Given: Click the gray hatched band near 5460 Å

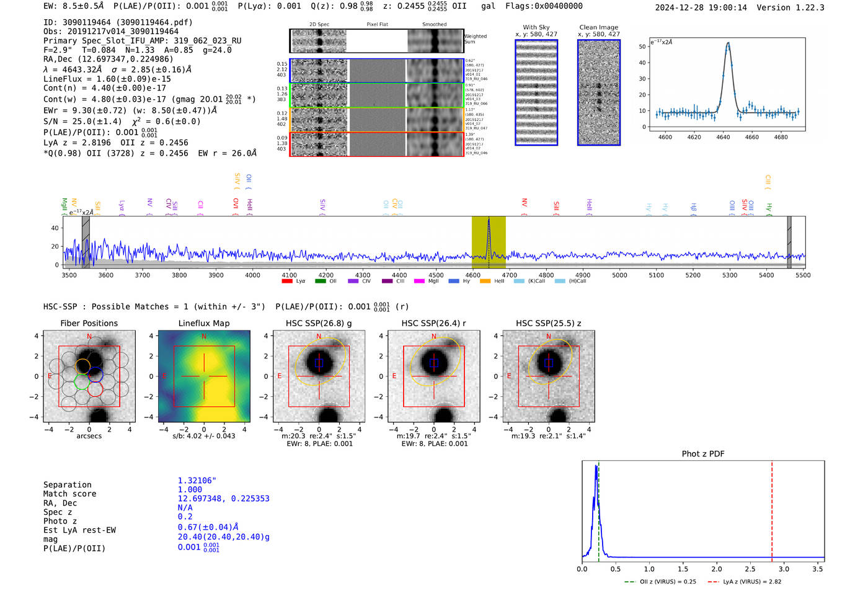Looking at the screenshot, I should (789, 242).
